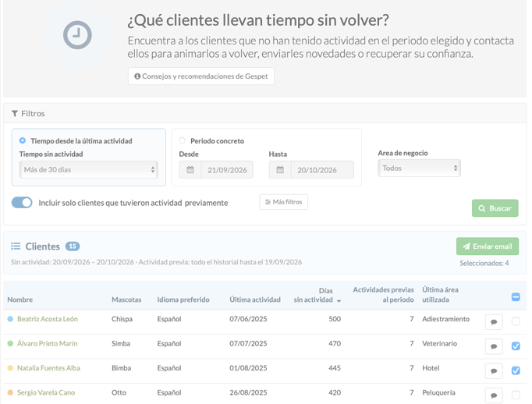Click info icon in Consejos button

137,76
